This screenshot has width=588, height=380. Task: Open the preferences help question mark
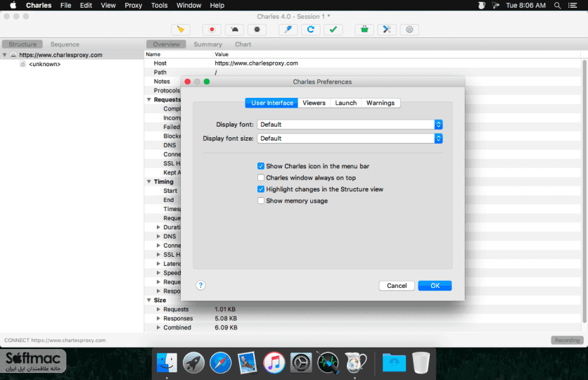(200, 286)
